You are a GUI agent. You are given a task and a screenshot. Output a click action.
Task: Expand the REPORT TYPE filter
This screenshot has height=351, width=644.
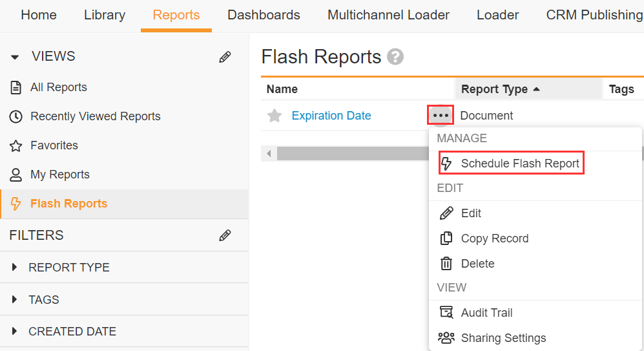click(15, 268)
